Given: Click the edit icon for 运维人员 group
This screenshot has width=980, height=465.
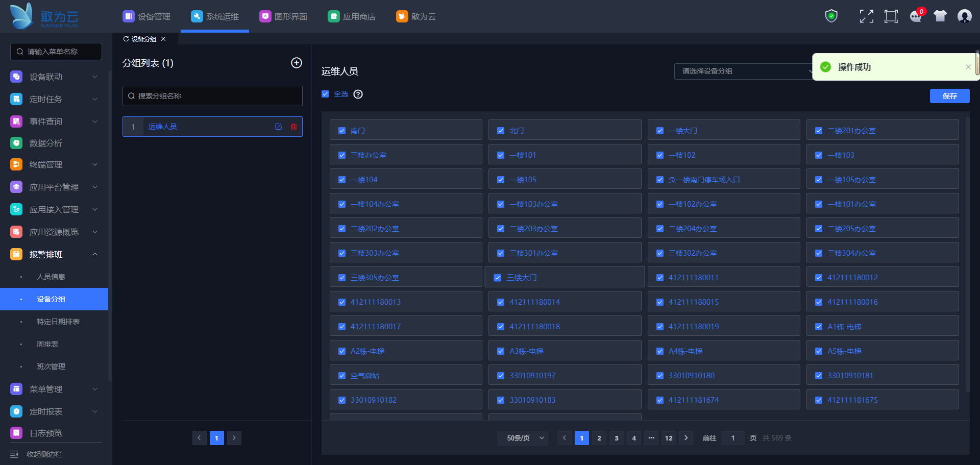Looking at the screenshot, I should tap(278, 127).
